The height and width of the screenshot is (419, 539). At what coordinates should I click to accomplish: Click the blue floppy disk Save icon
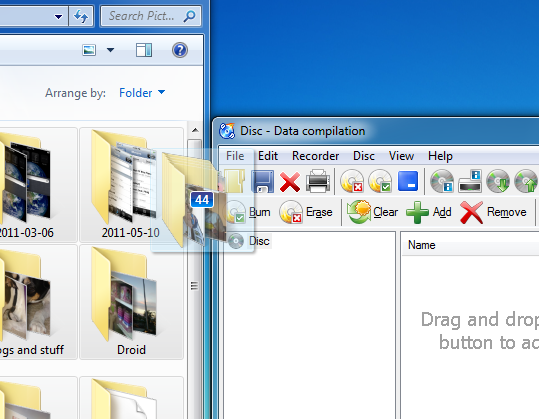coord(263,181)
